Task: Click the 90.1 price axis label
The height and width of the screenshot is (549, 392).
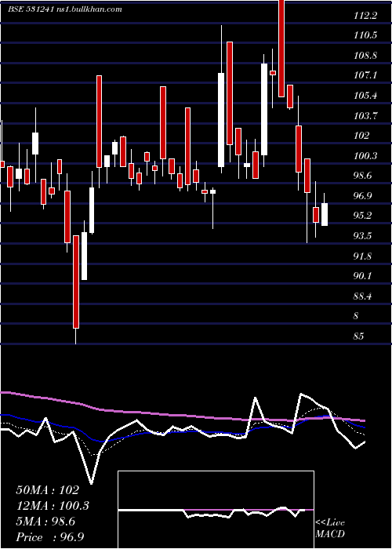Action: (x=363, y=276)
